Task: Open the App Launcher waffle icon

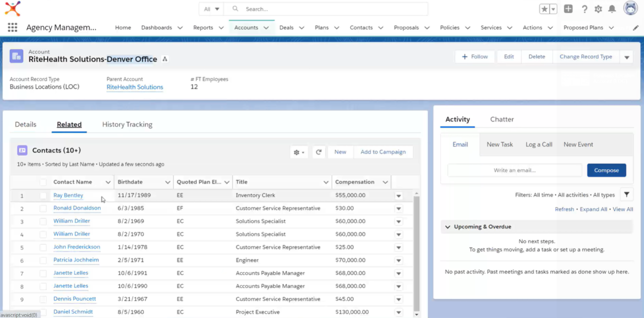Action: pos(12,28)
